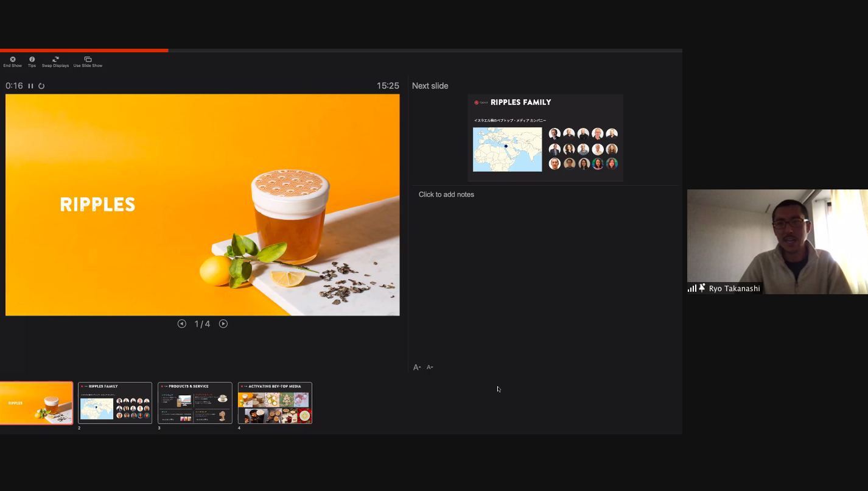Pause the presentation timer
The height and width of the screenshot is (491, 868).
click(x=30, y=86)
